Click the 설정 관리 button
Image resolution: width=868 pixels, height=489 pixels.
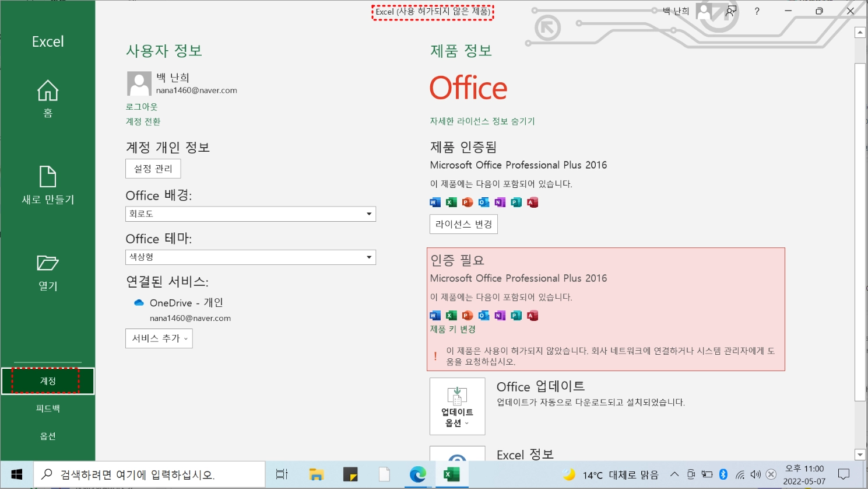click(x=153, y=169)
